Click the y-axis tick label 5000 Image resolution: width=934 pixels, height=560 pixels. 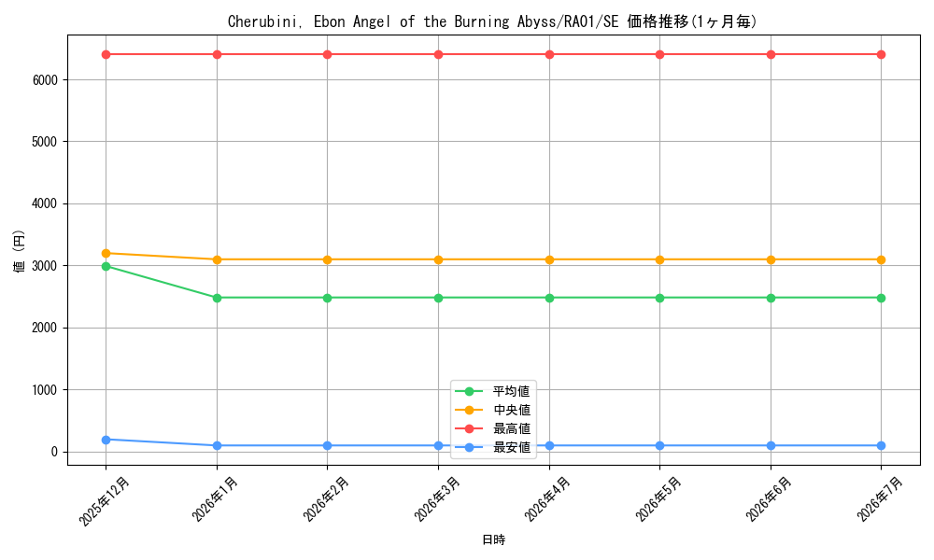[x=45, y=142]
